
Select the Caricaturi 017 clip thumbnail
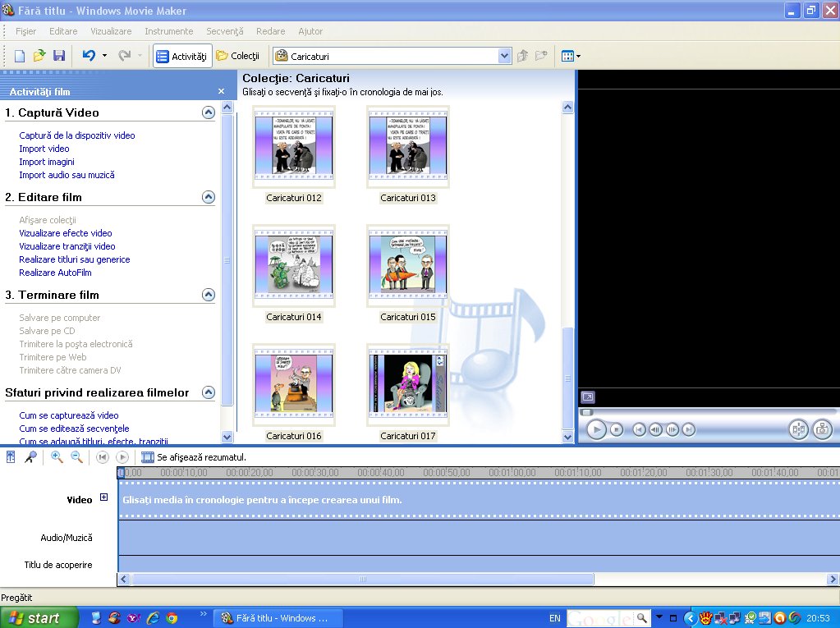(x=407, y=385)
